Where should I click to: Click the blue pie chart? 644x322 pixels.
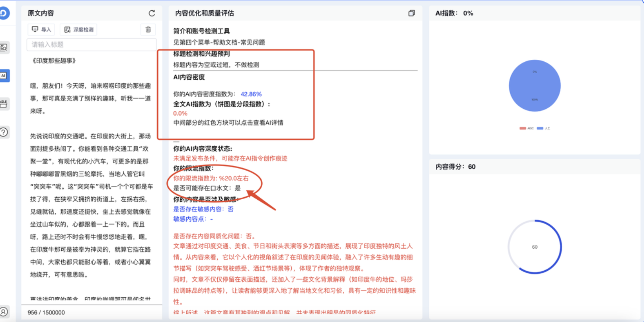coord(535,86)
